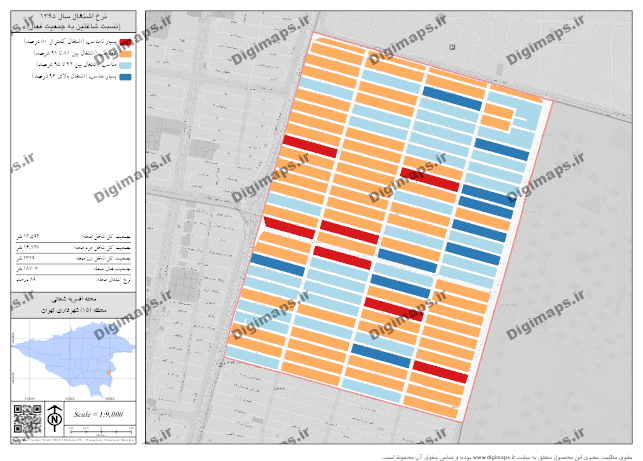Screen dimensions: 643x461
Task: Click the north arrow compass symbol
Action: point(55,418)
